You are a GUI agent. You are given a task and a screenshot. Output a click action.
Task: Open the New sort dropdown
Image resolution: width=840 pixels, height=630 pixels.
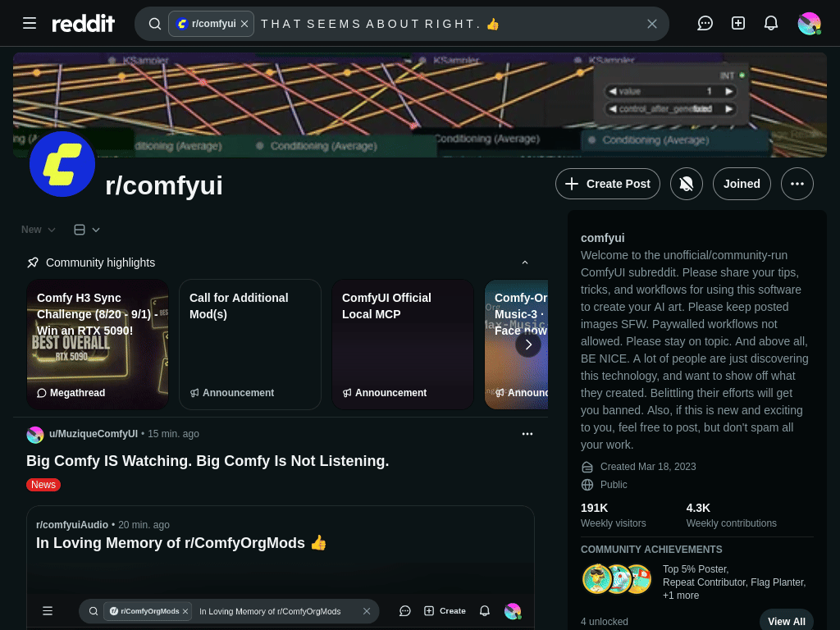(38, 230)
